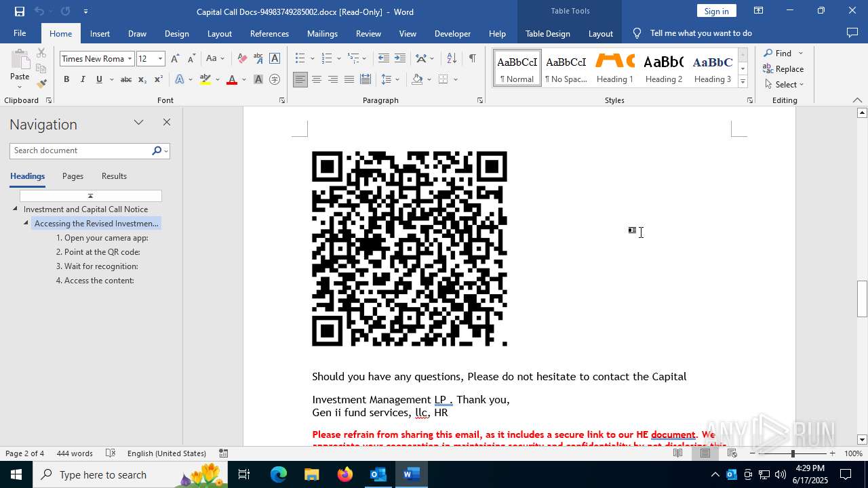Clear all formatting eraser icon

[242, 58]
